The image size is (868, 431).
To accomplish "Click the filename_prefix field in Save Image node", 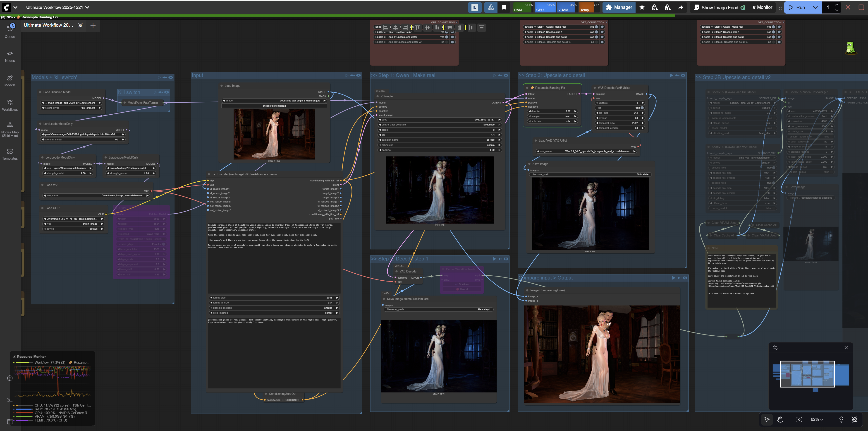I will tap(590, 175).
